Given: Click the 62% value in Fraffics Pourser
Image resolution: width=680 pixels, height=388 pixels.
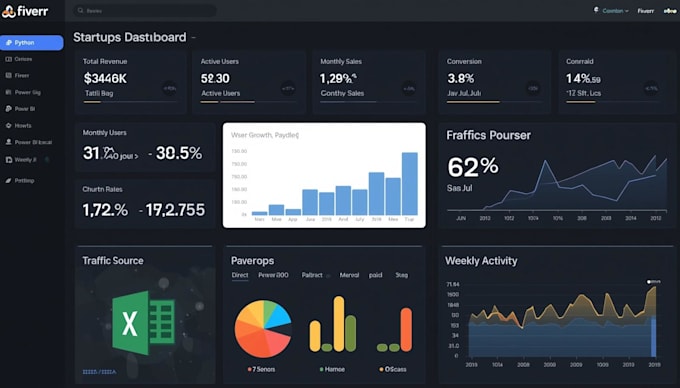Looking at the screenshot, I should (x=473, y=167).
